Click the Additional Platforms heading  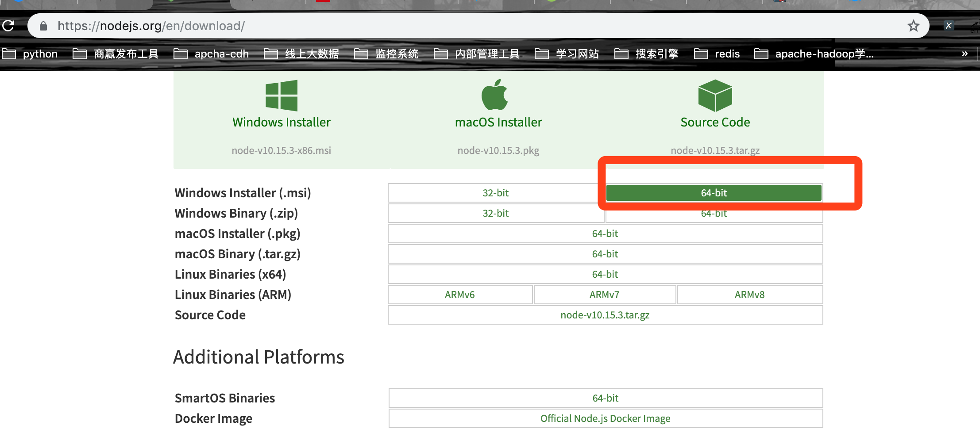259,357
